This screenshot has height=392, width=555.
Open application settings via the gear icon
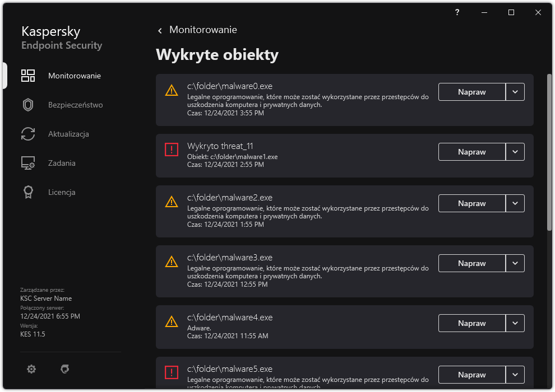[x=31, y=369]
